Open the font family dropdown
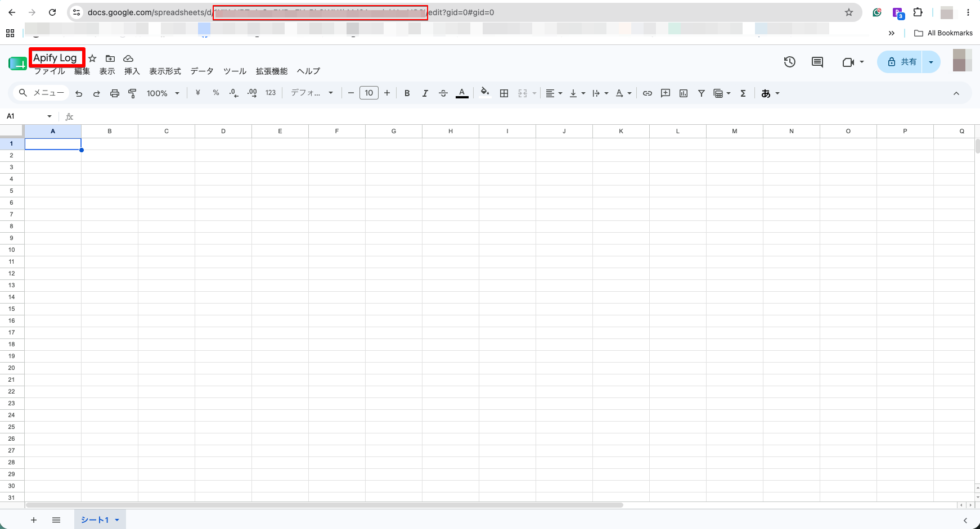The height and width of the screenshot is (529, 980). 312,93
